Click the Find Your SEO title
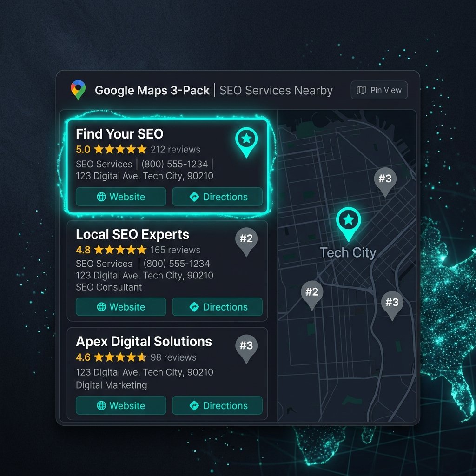 (x=119, y=134)
